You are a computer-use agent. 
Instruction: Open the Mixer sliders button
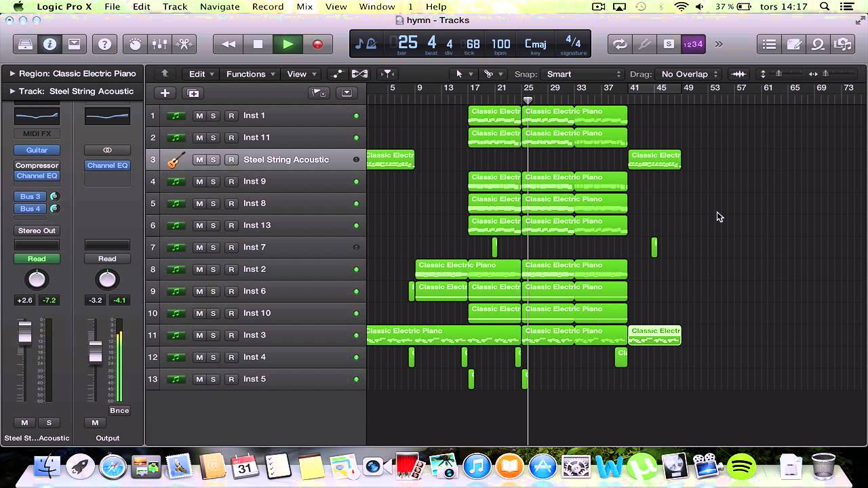click(159, 44)
